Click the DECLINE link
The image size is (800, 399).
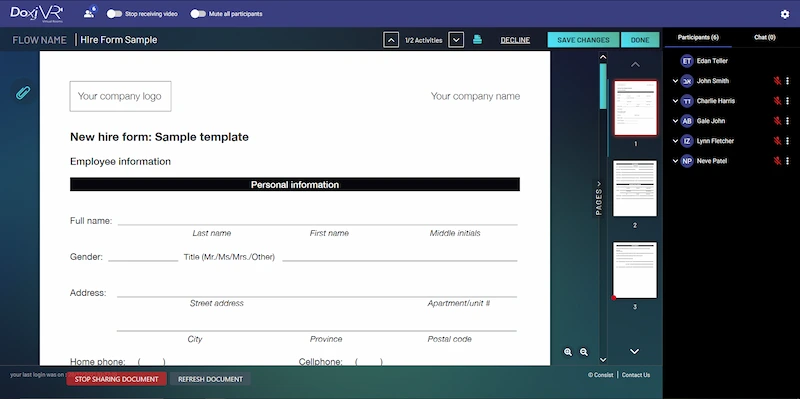coord(515,40)
